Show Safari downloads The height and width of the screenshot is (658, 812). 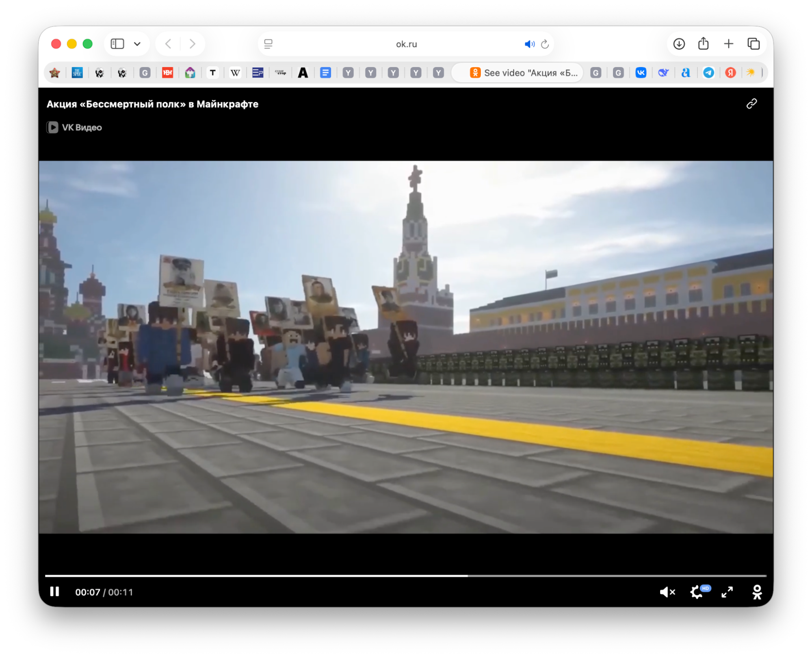pos(679,43)
